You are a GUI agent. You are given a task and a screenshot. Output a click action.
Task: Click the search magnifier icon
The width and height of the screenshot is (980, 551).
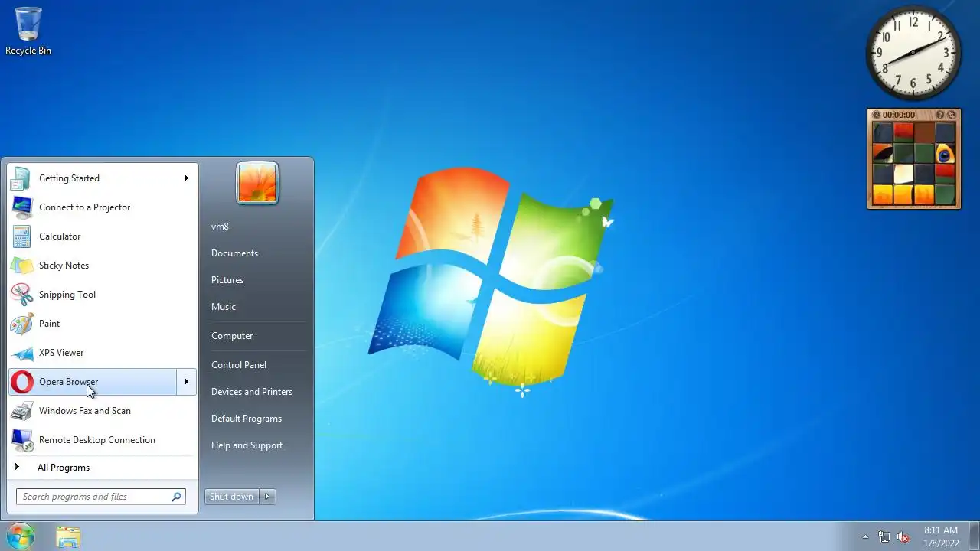tap(176, 497)
